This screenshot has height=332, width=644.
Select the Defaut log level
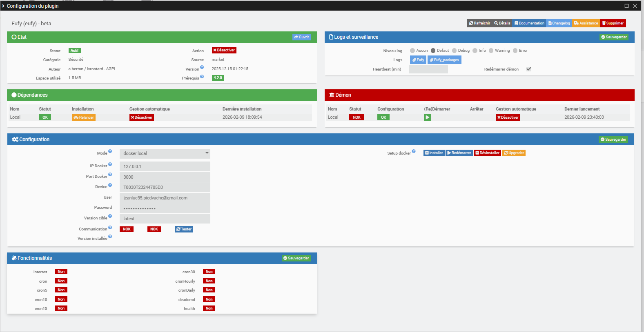(433, 51)
